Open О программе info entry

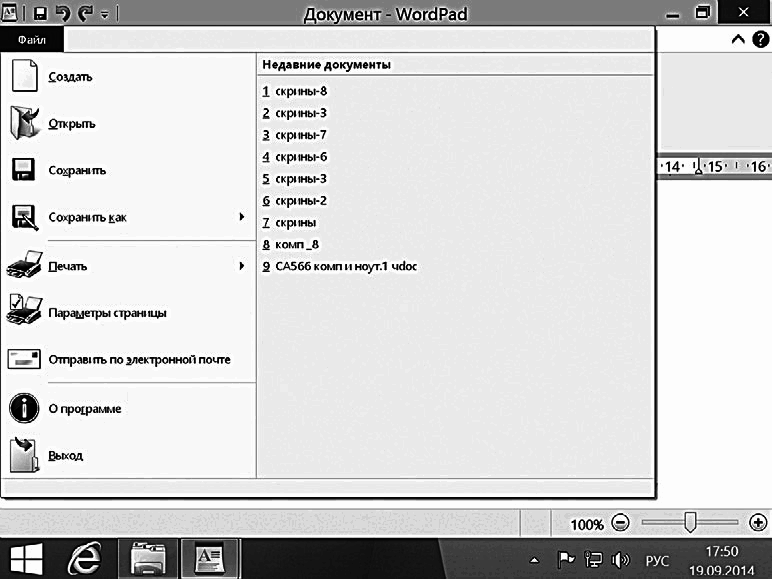128,409
